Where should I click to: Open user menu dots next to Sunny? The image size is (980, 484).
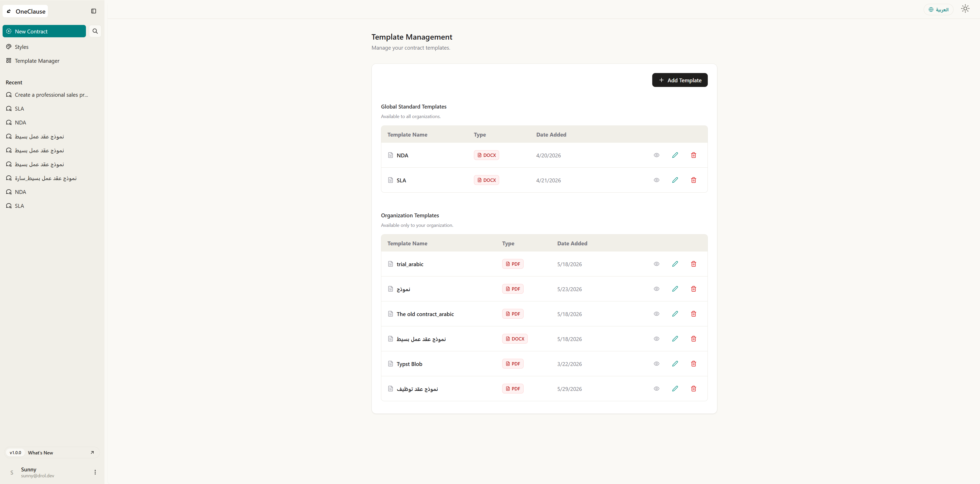pyautogui.click(x=95, y=472)
